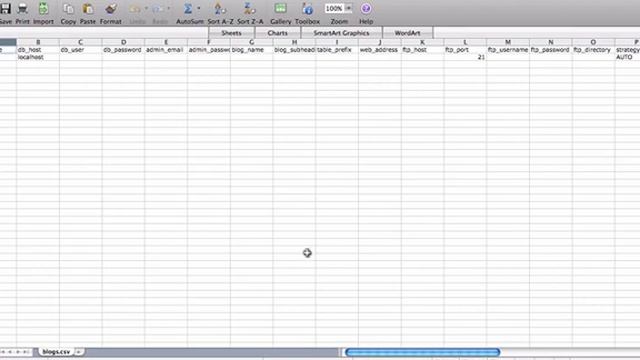Click the AUTO cell
Viewport: 640px width, 360px height.
[627, 58]
